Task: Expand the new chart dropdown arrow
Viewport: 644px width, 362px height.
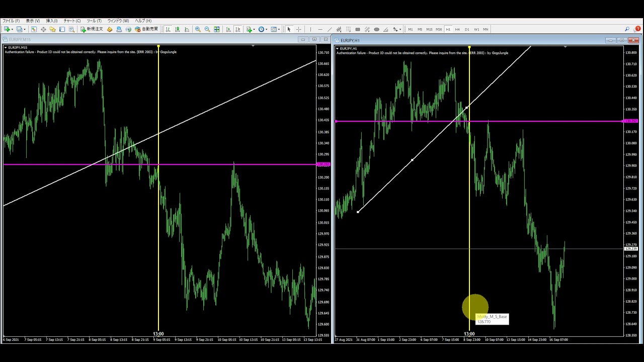Action: pos(13,29)
